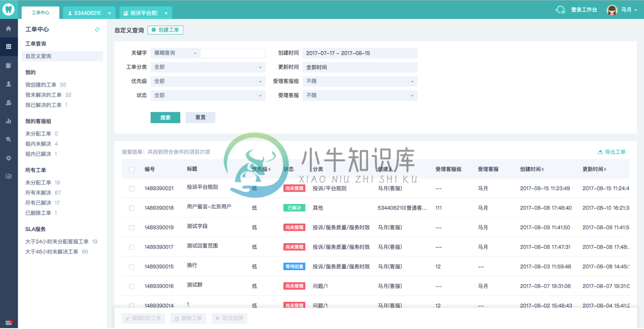Screen dimensions: 644x329
Task: Click the 删除工单 button
Action: [188, 319]
